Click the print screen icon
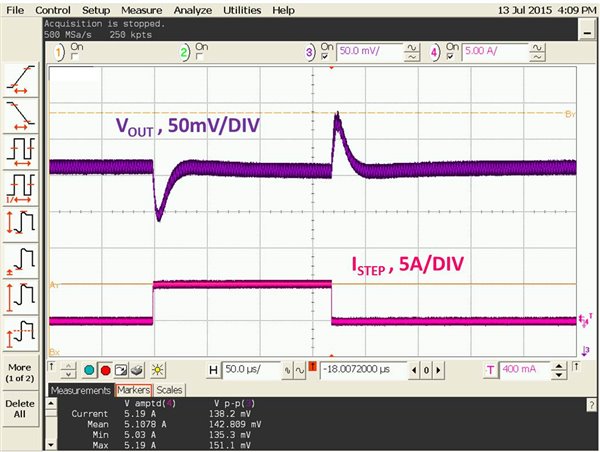Image resolution: width=600 pixels, height=452 pixels. click(x=138, y=370)
